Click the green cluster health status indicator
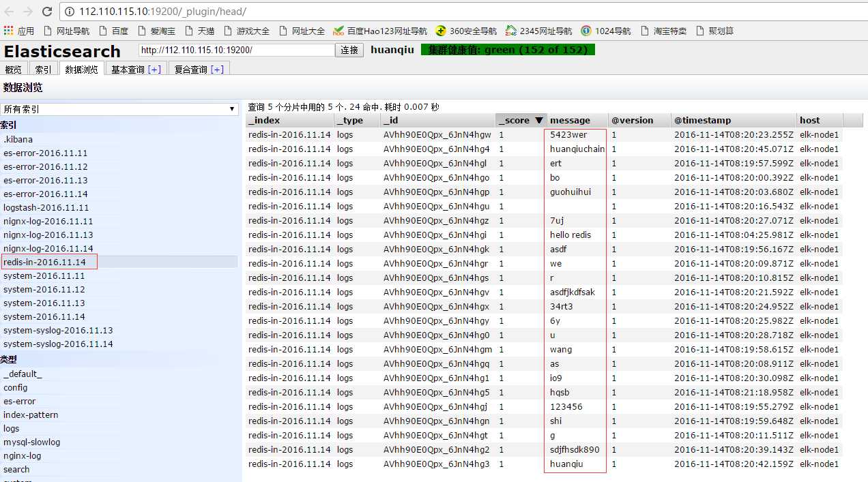Screen dimensions: 868x482 coord(508,50)
